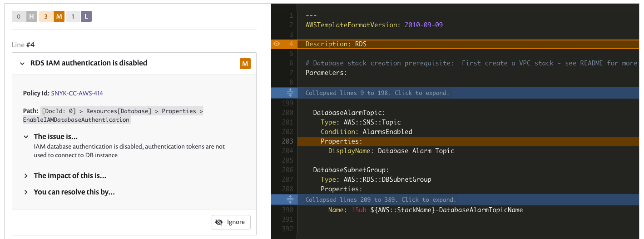The width and height of the screenshot is (644, 239).
Task: Click the high severity H badge
Action: coord(32,17)
